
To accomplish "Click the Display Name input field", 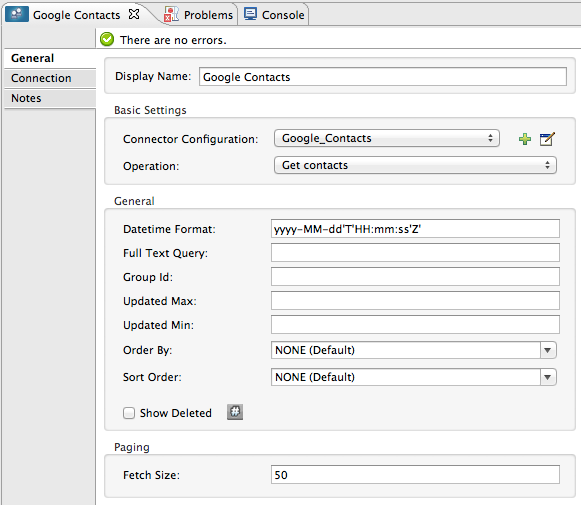I will click(383, 77).
